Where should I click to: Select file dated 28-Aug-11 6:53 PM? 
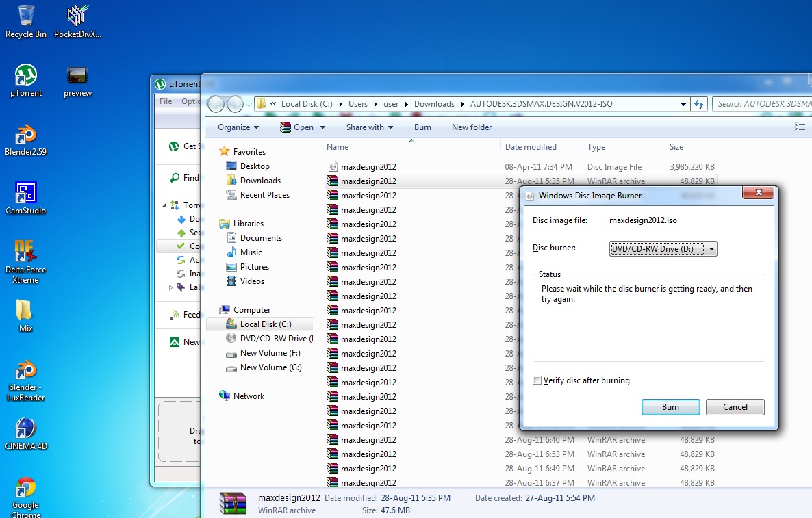pyautogui.click(x=520, y=454)
